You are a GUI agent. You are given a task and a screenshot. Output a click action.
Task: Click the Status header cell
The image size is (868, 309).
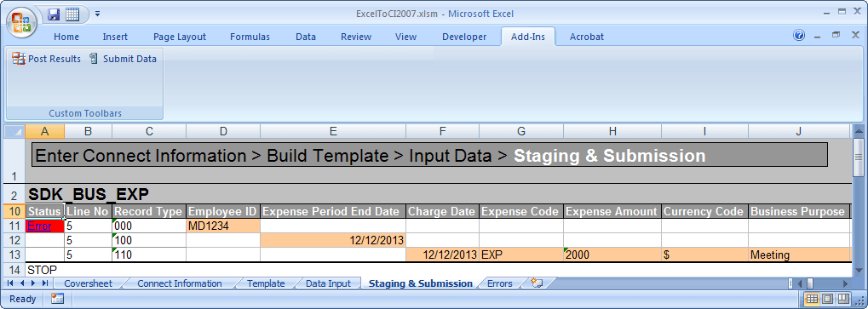[x=44, y=211]
